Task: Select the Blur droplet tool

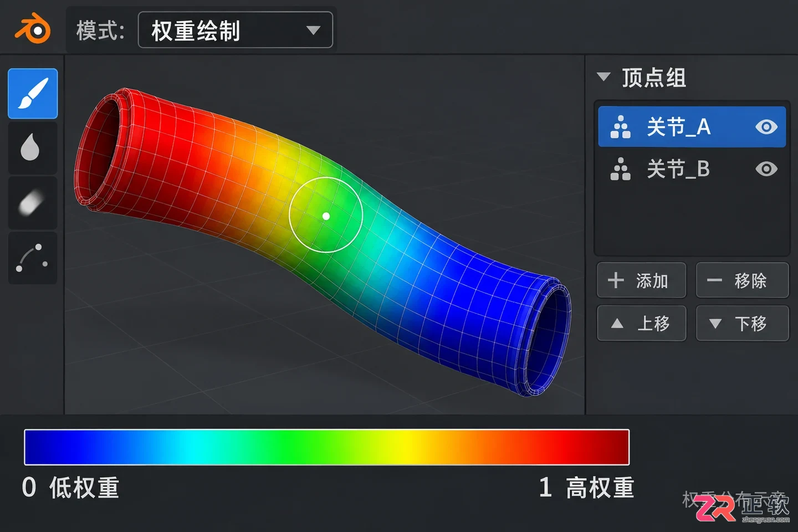Action: coord(33,149)
